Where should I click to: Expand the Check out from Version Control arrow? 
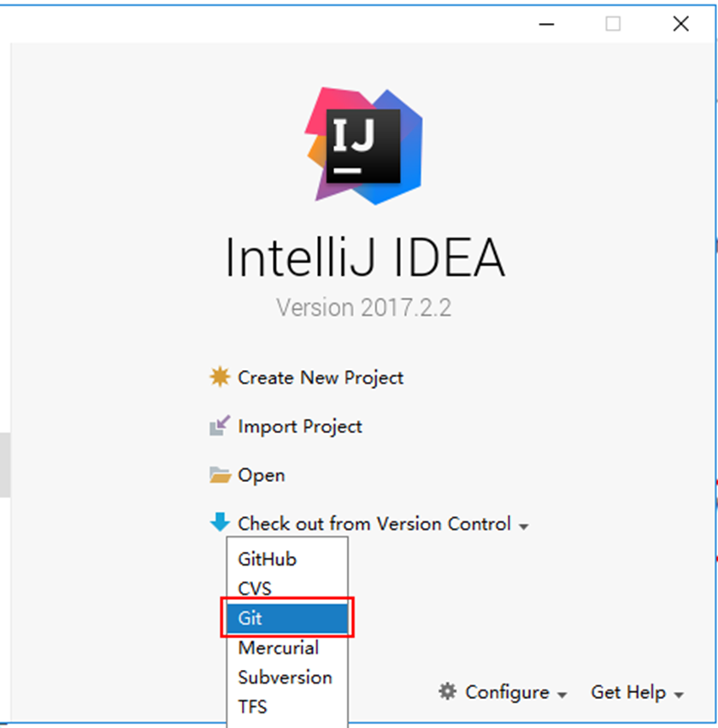[524, 526]
